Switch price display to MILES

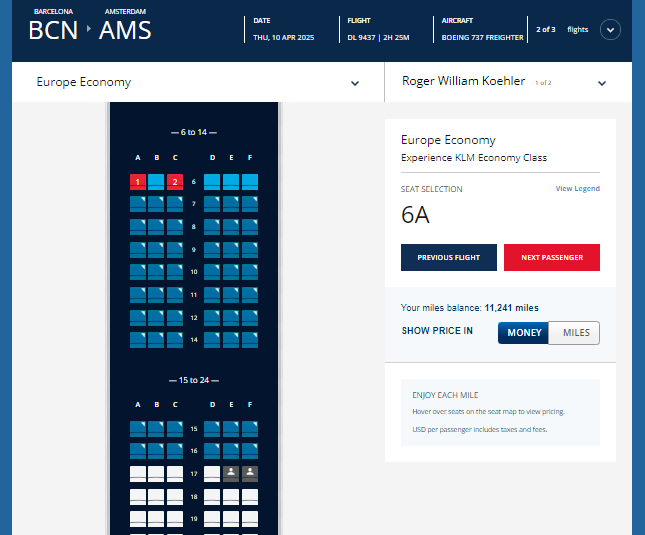[x=575, y=333]
